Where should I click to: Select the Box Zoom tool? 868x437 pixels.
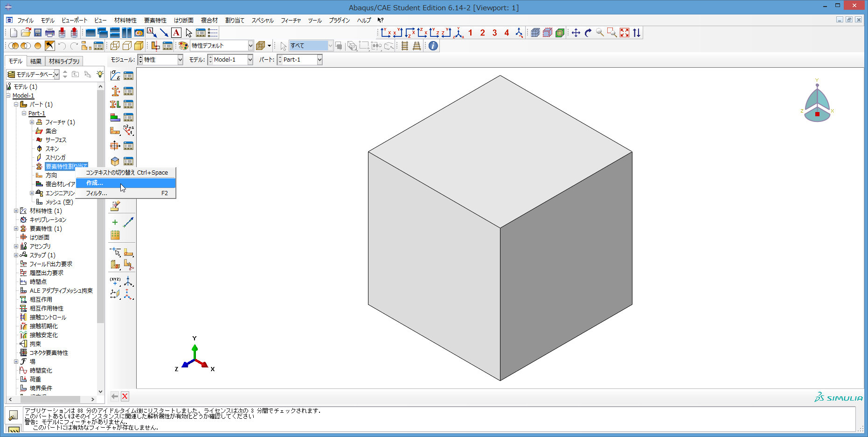point(612,33)
